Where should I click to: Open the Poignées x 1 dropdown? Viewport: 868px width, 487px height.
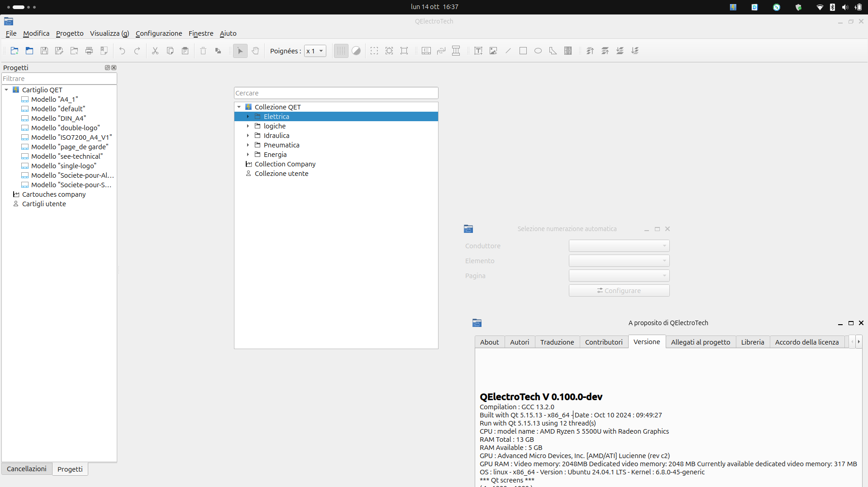point(315,51)
